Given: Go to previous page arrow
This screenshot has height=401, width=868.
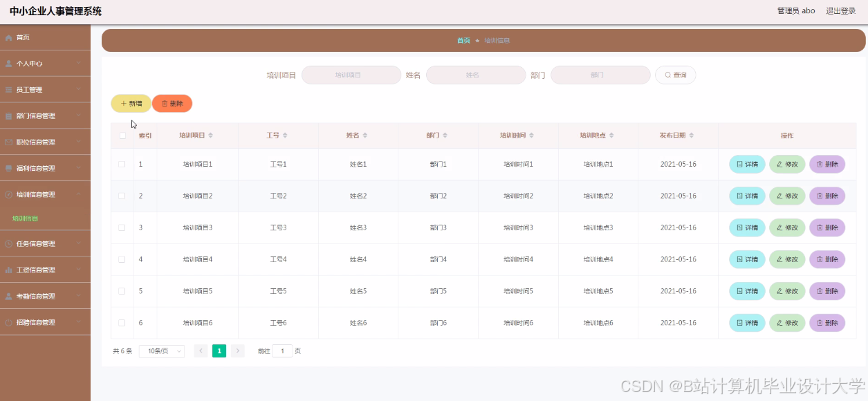Looking at the screenshot, I should (x=201, y=351).
